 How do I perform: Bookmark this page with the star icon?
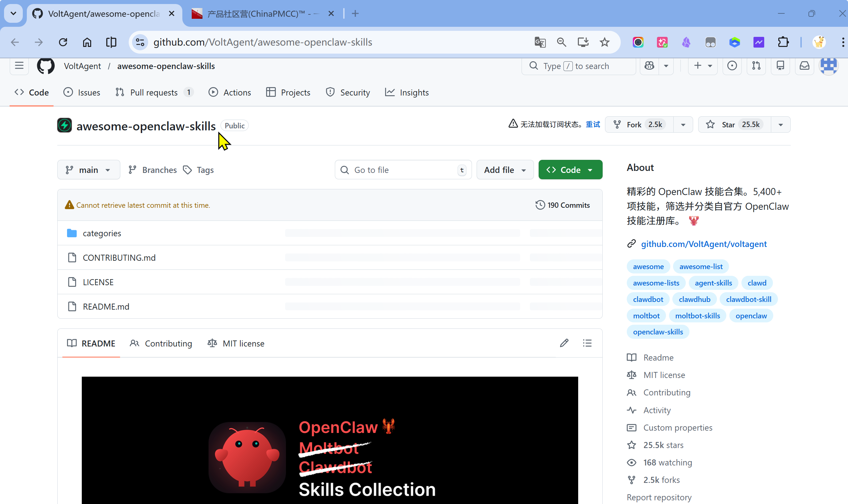[605, 42]
